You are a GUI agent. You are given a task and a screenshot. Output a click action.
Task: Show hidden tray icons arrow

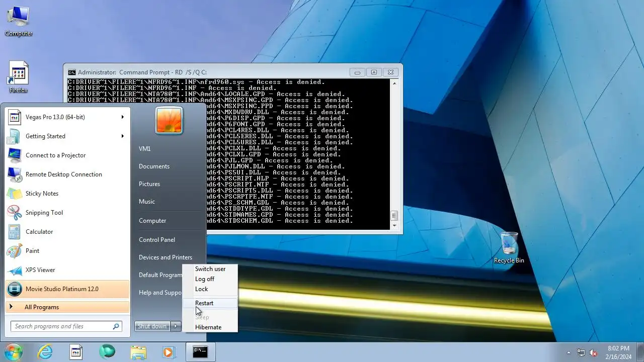569,352
